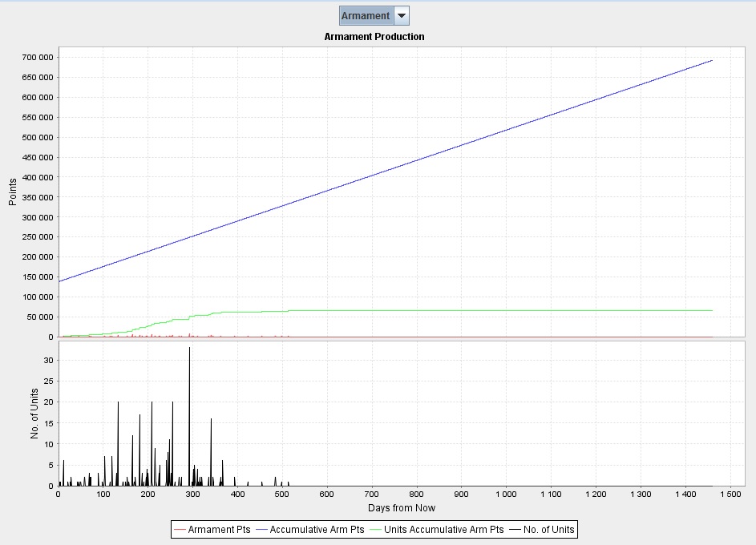Click the tallest unit spike near day 300
The height and width of the screenshot is (545, 756).
[189, 348]
